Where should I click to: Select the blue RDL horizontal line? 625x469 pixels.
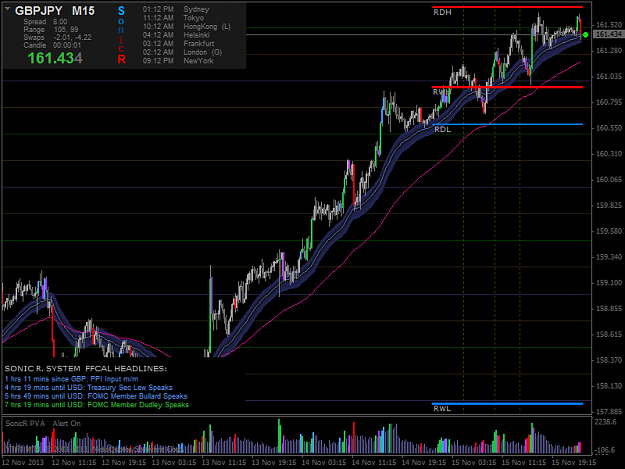click(507, 124)
